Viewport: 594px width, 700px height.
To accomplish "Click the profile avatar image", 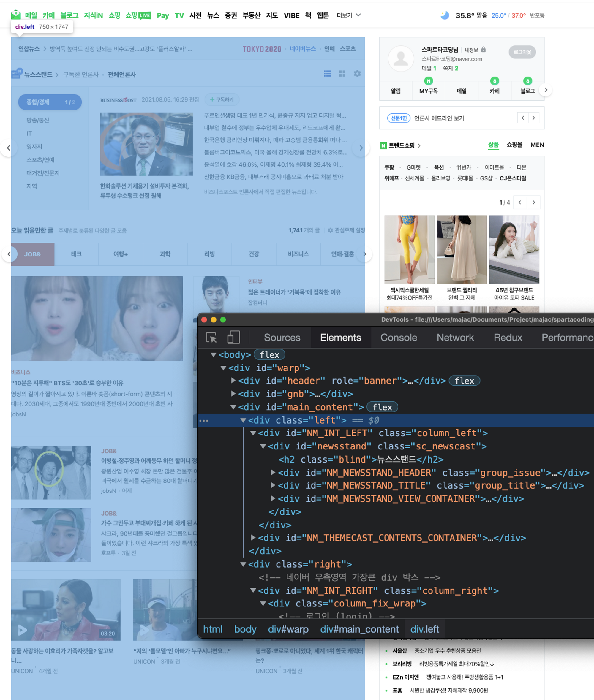I will [x=401, y=58].
